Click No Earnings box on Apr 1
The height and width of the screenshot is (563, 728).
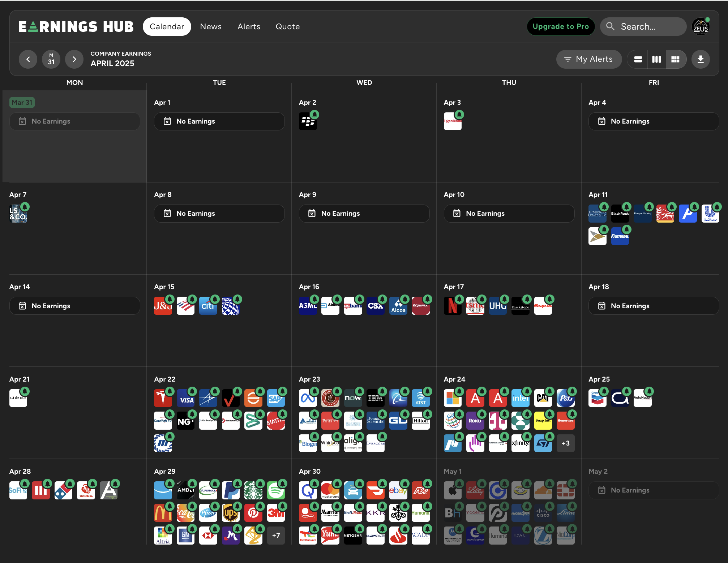(x=219, y=121)
